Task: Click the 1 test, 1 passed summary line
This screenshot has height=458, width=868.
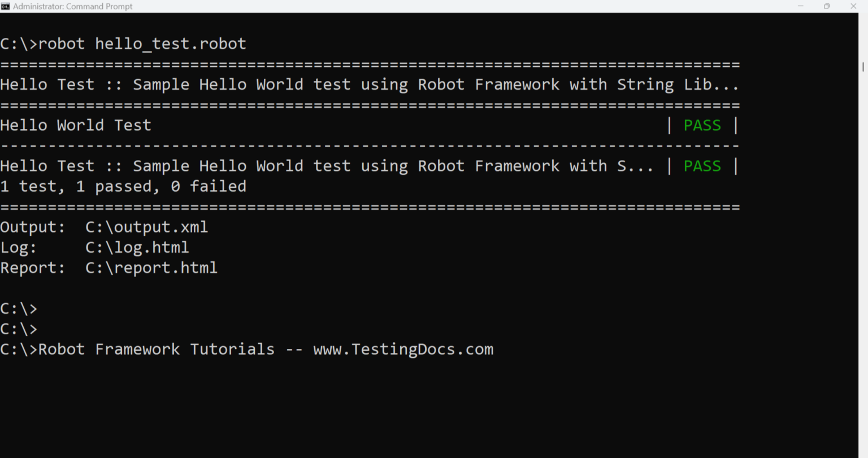Action: [x=123, y=186]
